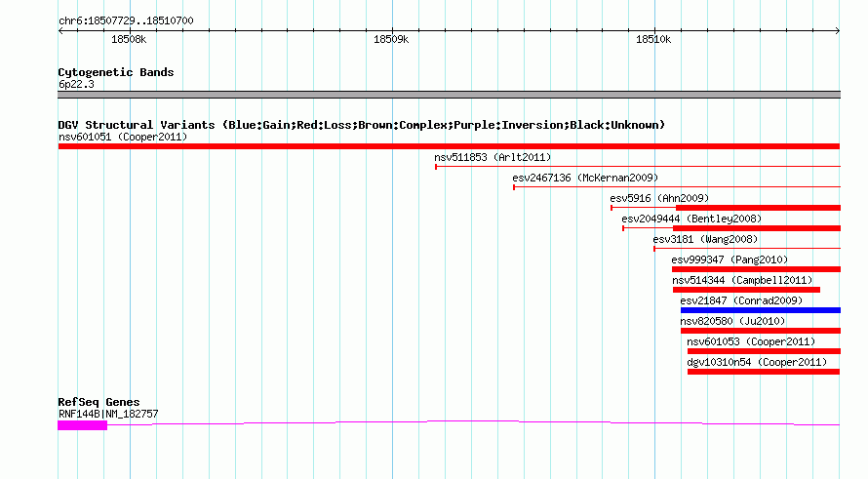Click the ruler's left arrow end
The height and width of the screenshot is (479, 868).
[x=60, y=31]
